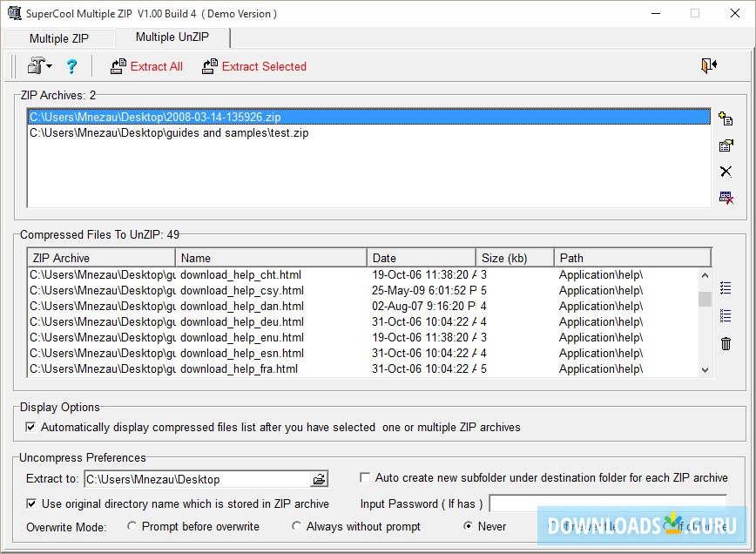Select the test.zip archive entry
This screenshot has width=756, height=554.
[x=368, y=133]
